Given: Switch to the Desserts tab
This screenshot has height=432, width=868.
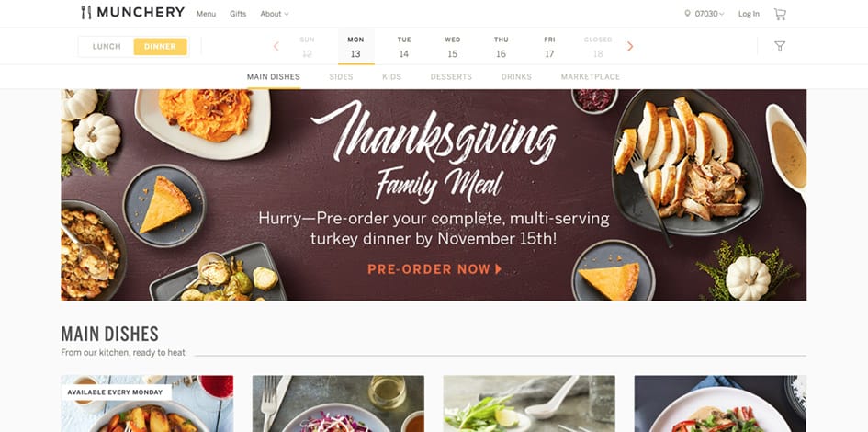Looking at the screenshot, I should pos(451,77).
